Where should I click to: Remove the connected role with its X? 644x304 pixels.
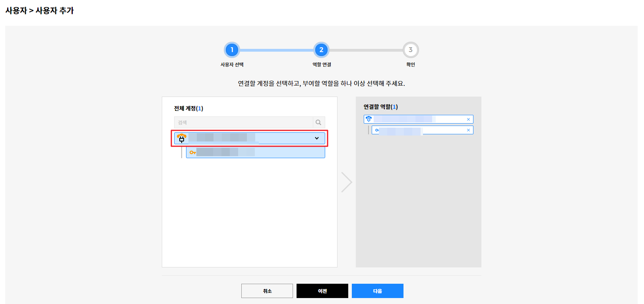coord(468,130)
